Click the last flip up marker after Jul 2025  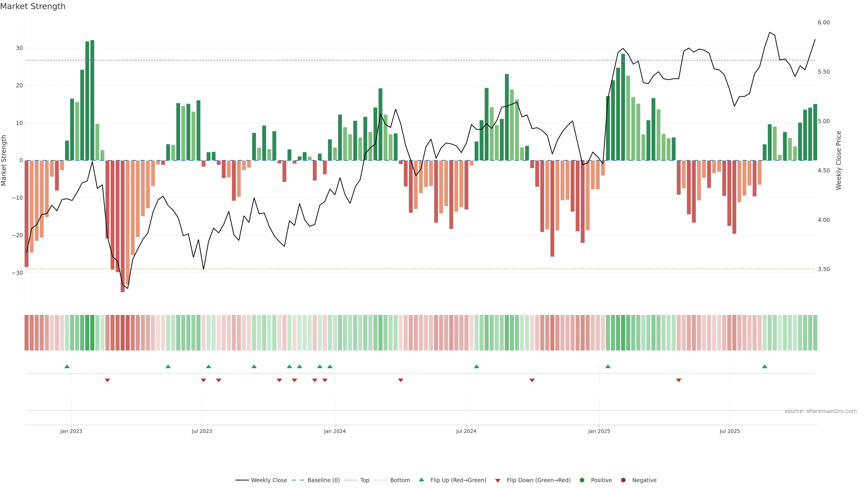point(764,366)
